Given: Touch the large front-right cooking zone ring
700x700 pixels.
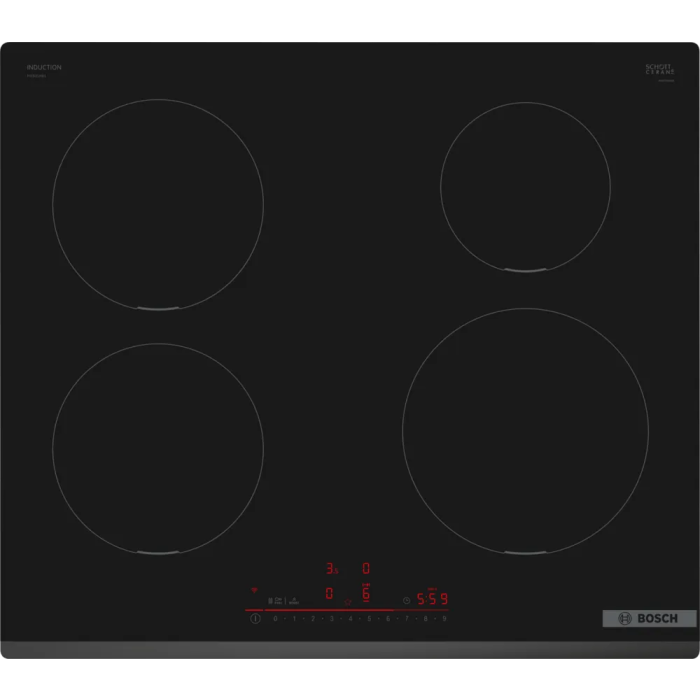Looking at the screenshot, I should point(525,431).
